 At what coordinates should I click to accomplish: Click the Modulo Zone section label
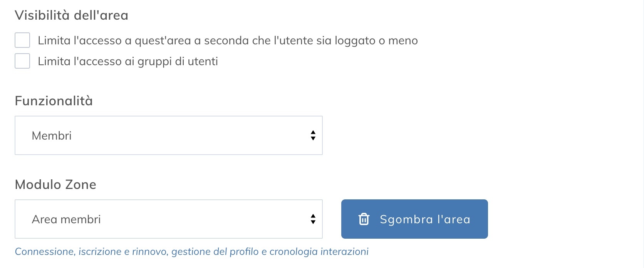(x=55, y=184)
